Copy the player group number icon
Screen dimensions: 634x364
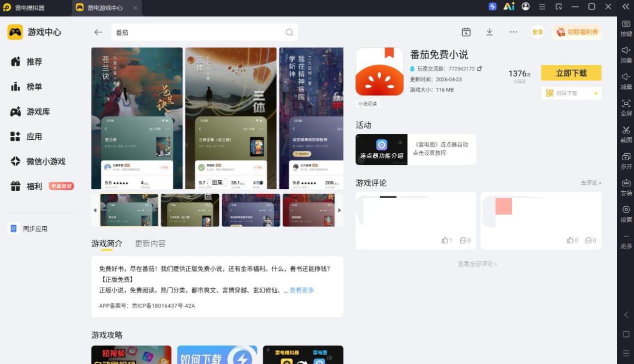coord(479,68)
